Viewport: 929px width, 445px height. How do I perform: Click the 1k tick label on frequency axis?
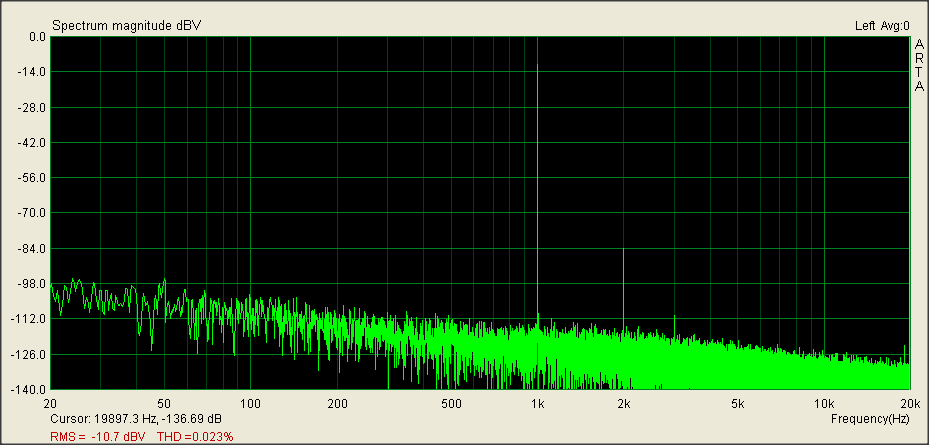click(x=538, y=404)
